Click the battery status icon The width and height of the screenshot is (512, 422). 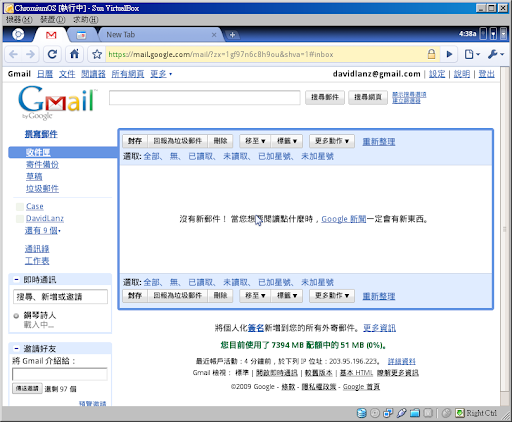click(483, 34)
